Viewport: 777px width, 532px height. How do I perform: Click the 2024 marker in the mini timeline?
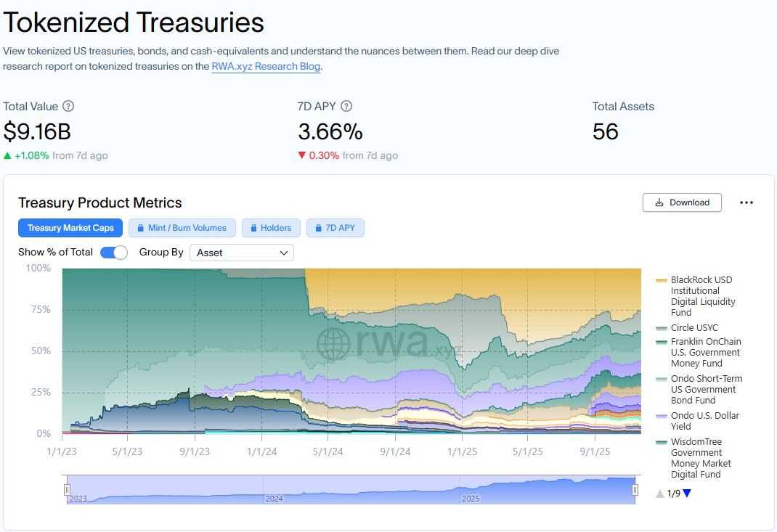point(274,499)
